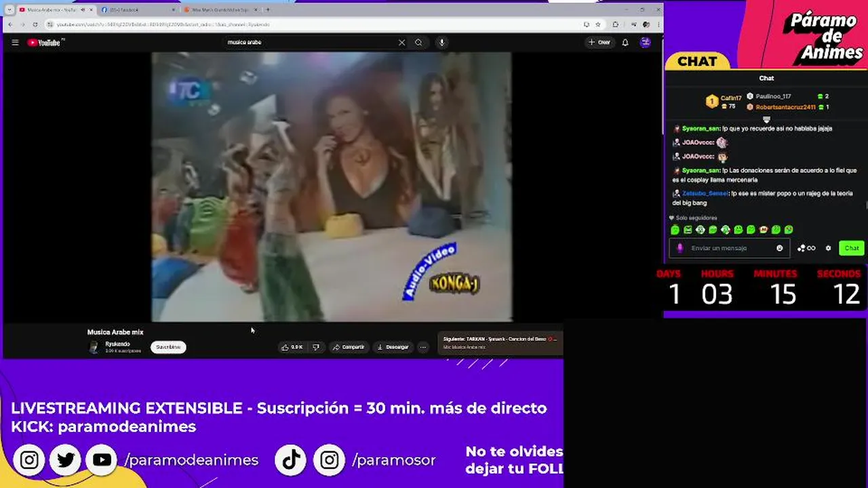Open the Ryukendo channel avatar
Image resolution: width=868 pixels, height=488 pixels.
[x=94, y=347]
